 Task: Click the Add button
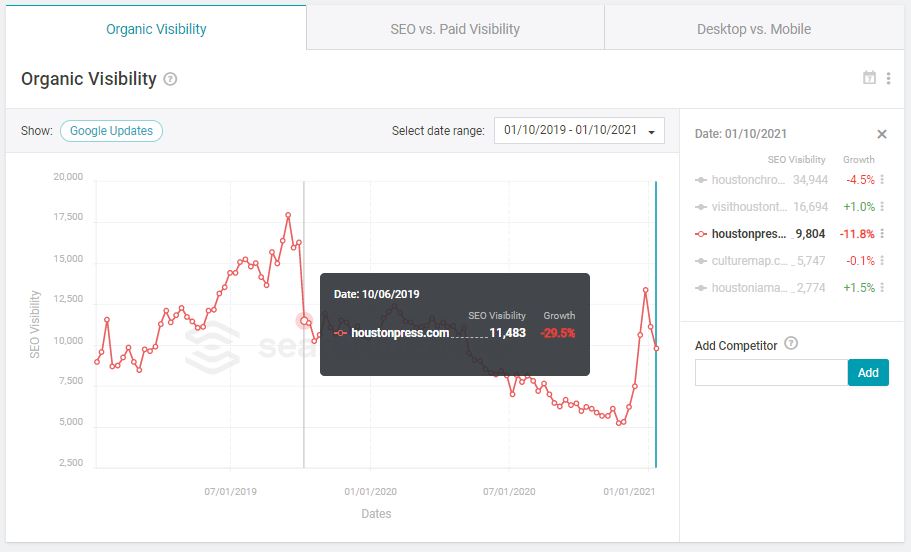(x=868, y=372)
